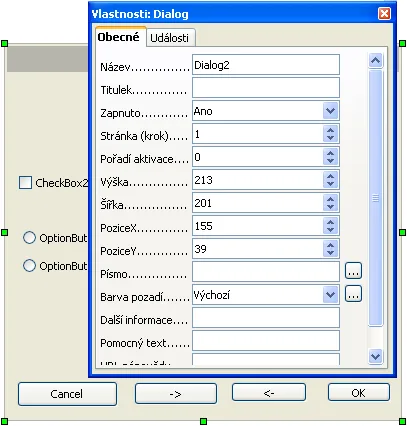
Task: Click the left-middle green selection handle
Action: click(5, 232)
